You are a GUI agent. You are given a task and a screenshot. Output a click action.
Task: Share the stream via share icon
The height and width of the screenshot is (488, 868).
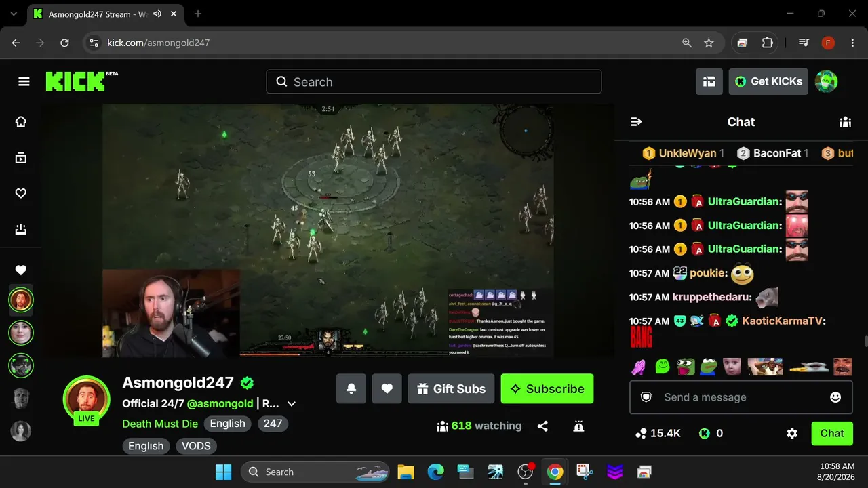[x=542, y=426]
